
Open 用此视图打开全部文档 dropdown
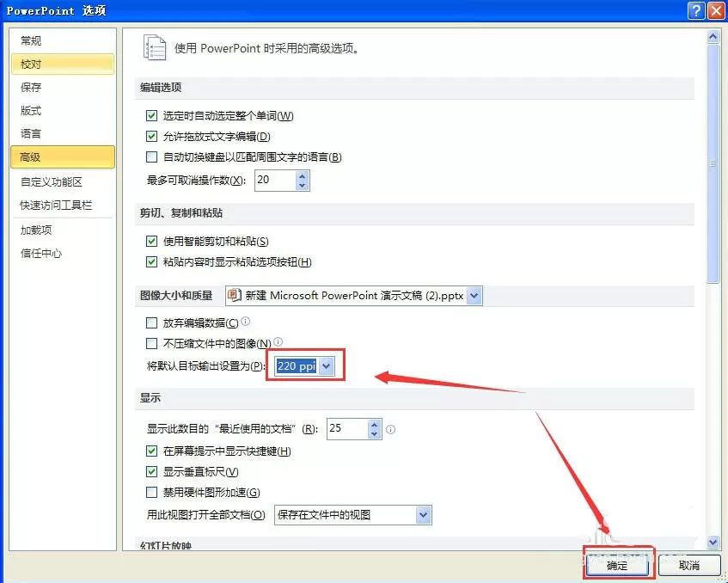pyautogui.click(x=423, y=515)
